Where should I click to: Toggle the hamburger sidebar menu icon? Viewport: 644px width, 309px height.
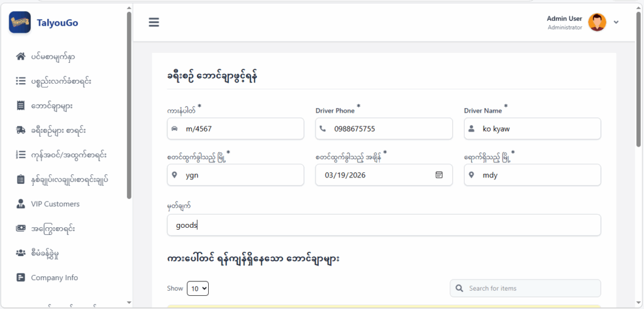[x=154, y=22]
